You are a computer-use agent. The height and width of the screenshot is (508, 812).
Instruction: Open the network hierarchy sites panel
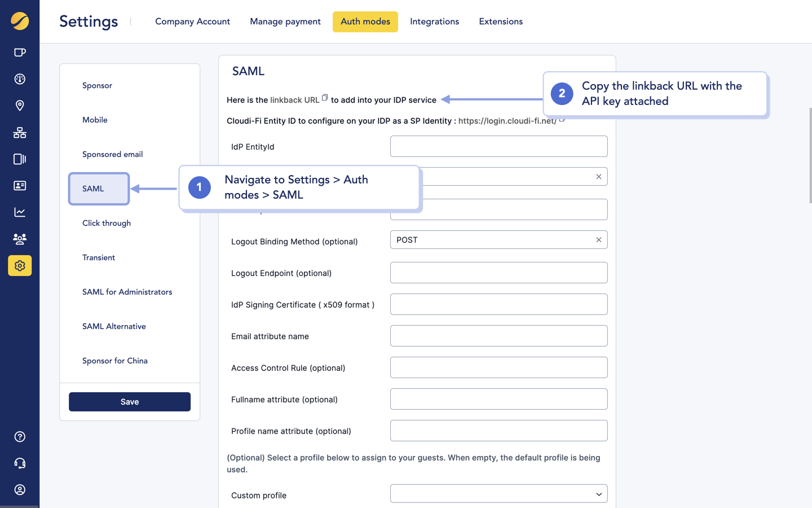(x=20, y=133)
